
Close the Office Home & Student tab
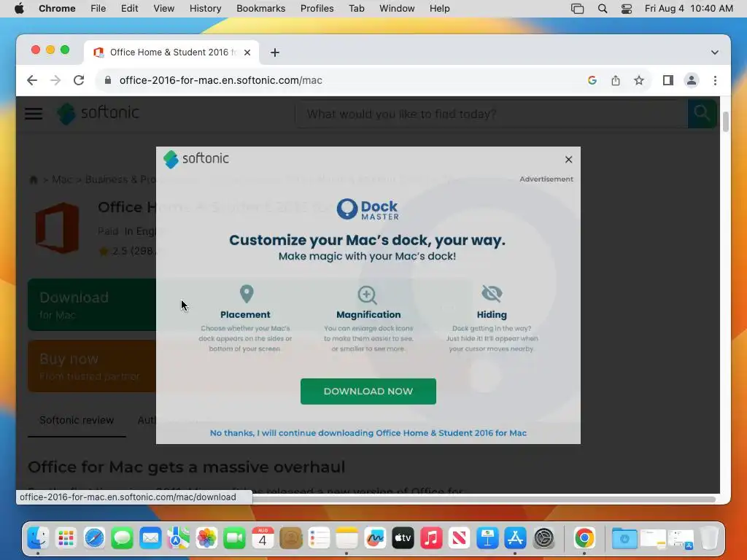[x=247, y=52]
